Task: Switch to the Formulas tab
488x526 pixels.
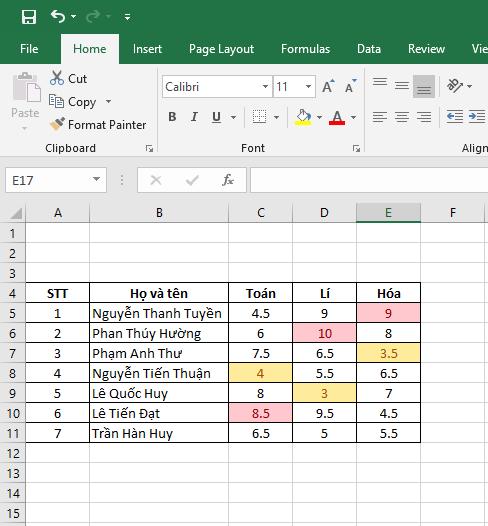Action: click(x=305, y=49)
